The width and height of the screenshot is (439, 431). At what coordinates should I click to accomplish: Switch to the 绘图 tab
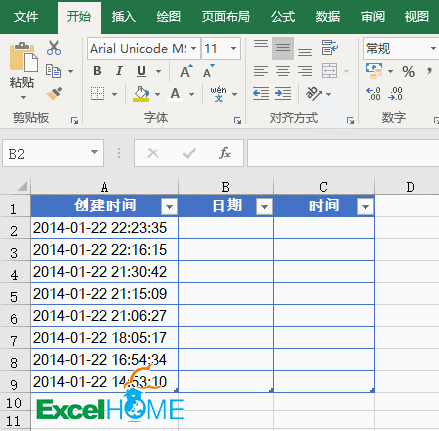coord(168,17)
